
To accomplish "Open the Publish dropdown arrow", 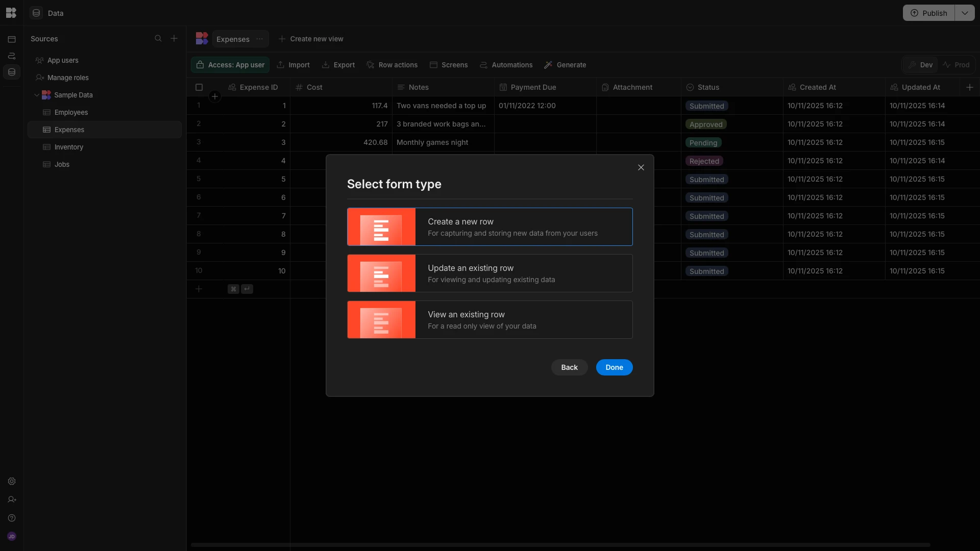I will coord(965,13).
